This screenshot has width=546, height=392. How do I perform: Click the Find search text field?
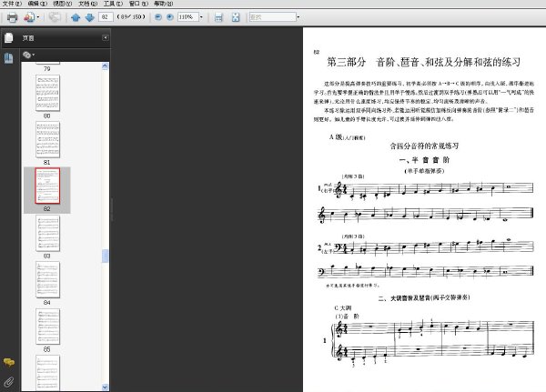[x=273, y=16]
